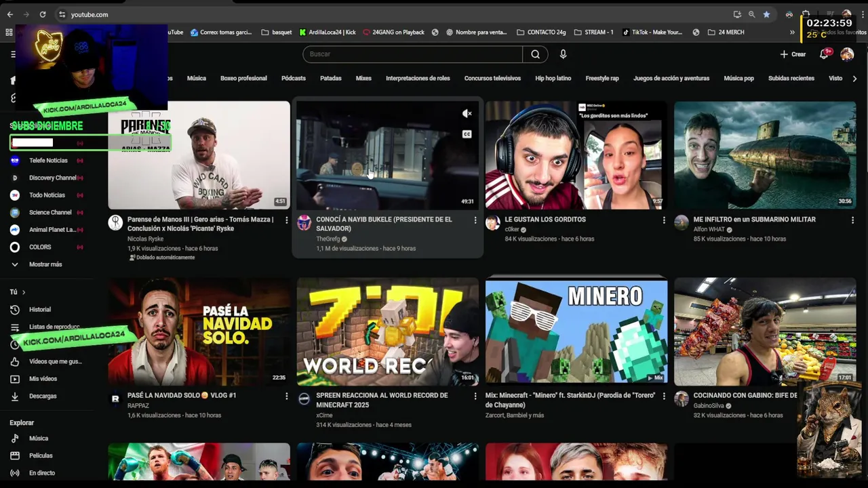Open Películas under Explorar
The image size is (868, 488).
tap(41, 455)
